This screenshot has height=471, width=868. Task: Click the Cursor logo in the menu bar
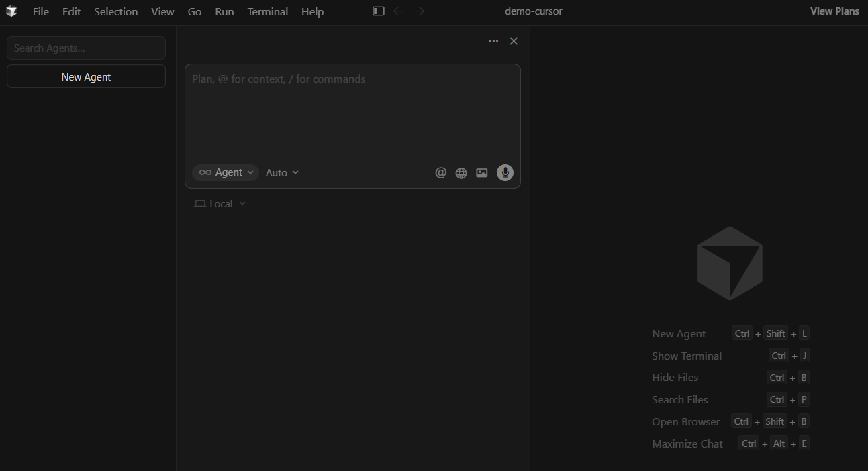[11, 11]
